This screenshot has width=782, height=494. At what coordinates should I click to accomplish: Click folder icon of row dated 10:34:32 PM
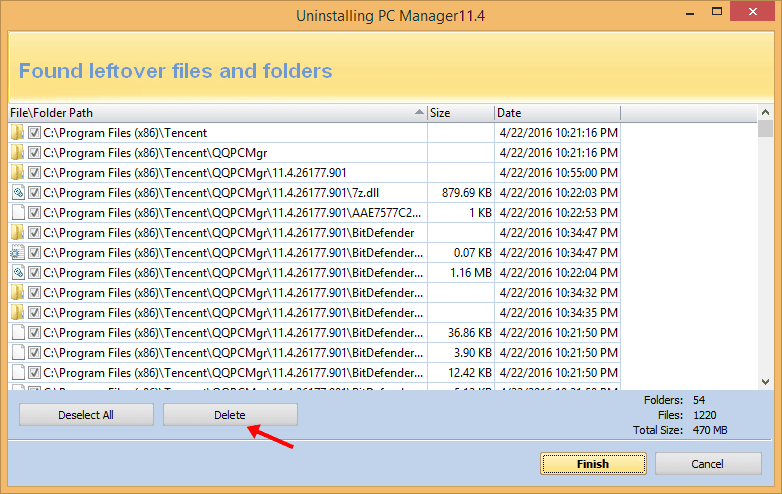tap(17, 293)
